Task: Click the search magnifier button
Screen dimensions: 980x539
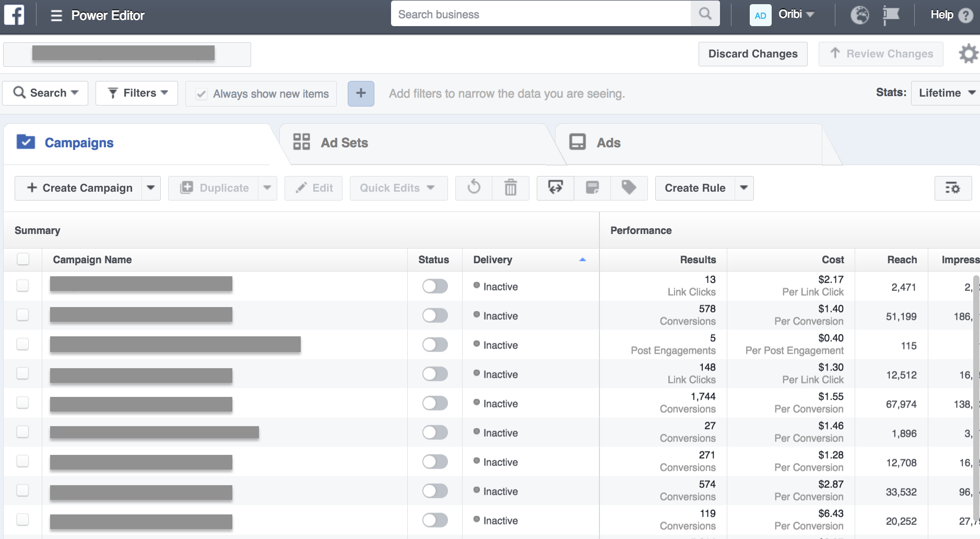Action: pyautogui.click(x=705, y=14)
